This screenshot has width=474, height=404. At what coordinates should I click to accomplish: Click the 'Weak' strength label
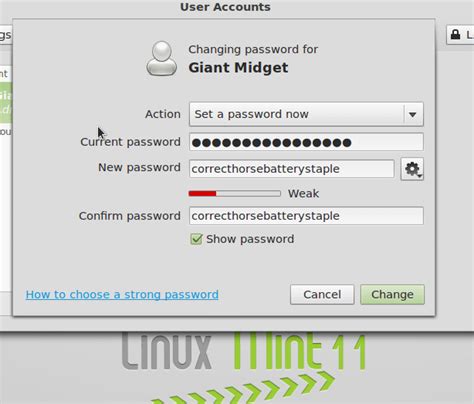point(303,193)
